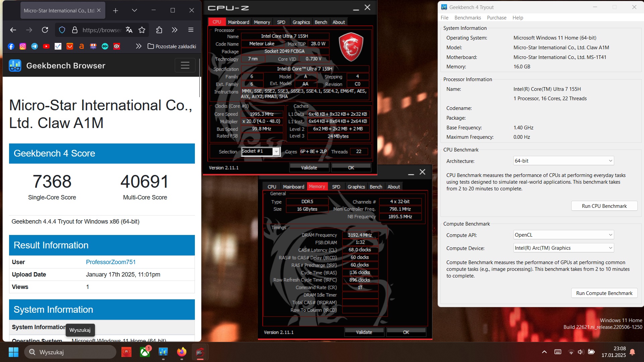Open a new Firefox tab with plus
The width and height of the screenshot is (644, 362).
click(x=115, y=10)
